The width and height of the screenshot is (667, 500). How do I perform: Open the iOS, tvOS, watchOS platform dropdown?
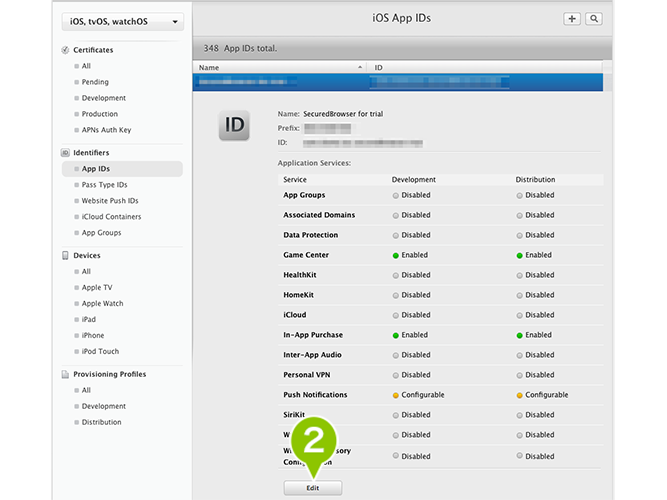(x=123, y=22)
